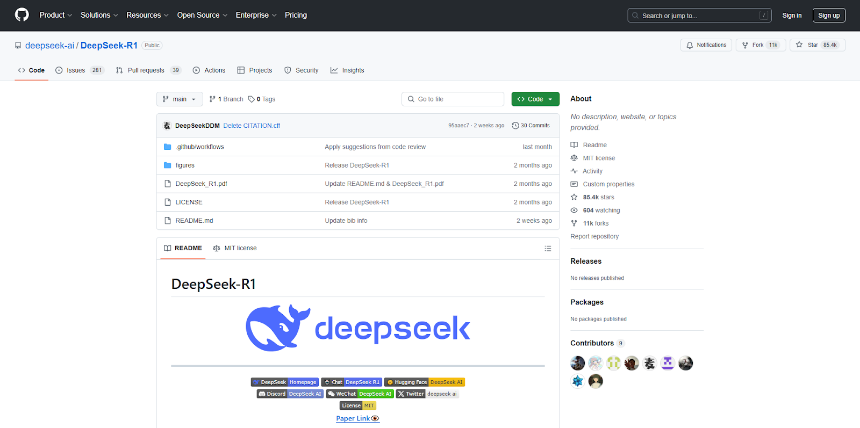Click the WeChat DeepSeek AI badge
The width and height of the screenshot is (860, 428).
360,394
